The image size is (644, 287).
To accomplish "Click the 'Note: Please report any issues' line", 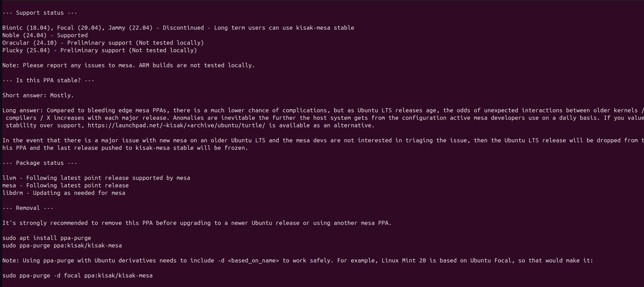I will pos(128,65).
